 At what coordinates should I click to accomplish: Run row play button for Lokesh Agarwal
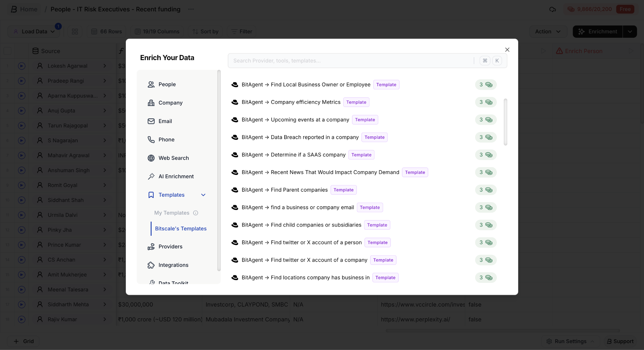pos(21,66)
